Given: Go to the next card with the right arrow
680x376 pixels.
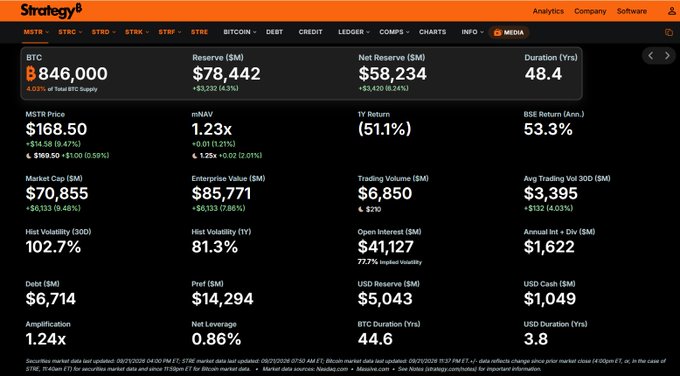Looking at the screenshot, I should [667, 56].
